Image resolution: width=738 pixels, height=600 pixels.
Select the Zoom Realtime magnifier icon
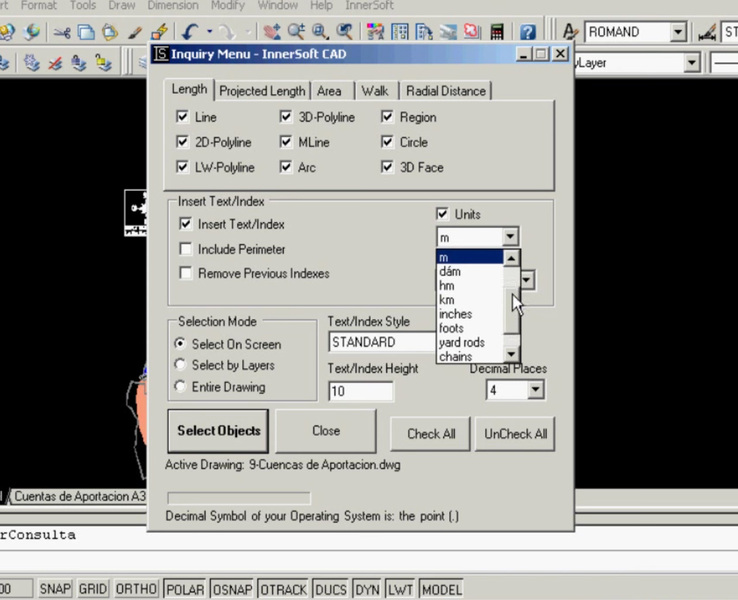point(297,32)
